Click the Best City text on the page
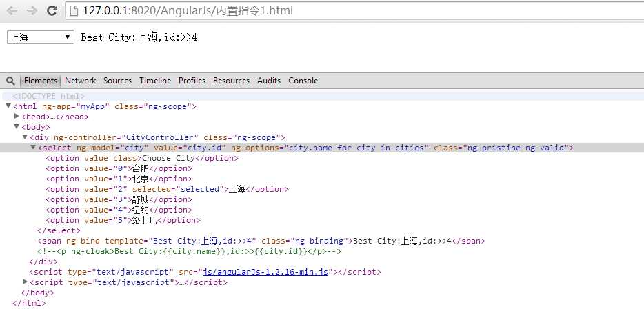644x316 pixels. click(x=139, y=37)
